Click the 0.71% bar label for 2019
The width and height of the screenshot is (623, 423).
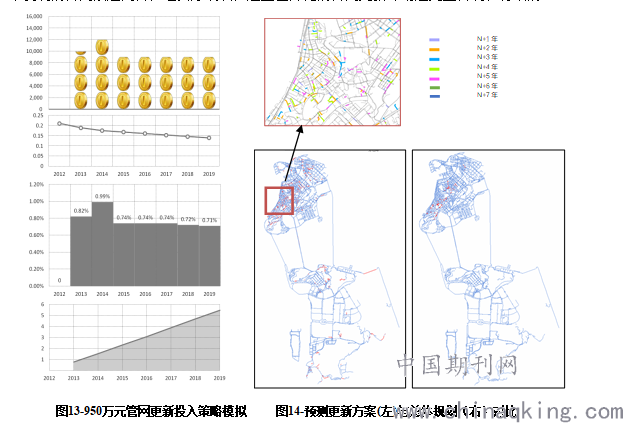click(x=209, y=220)
